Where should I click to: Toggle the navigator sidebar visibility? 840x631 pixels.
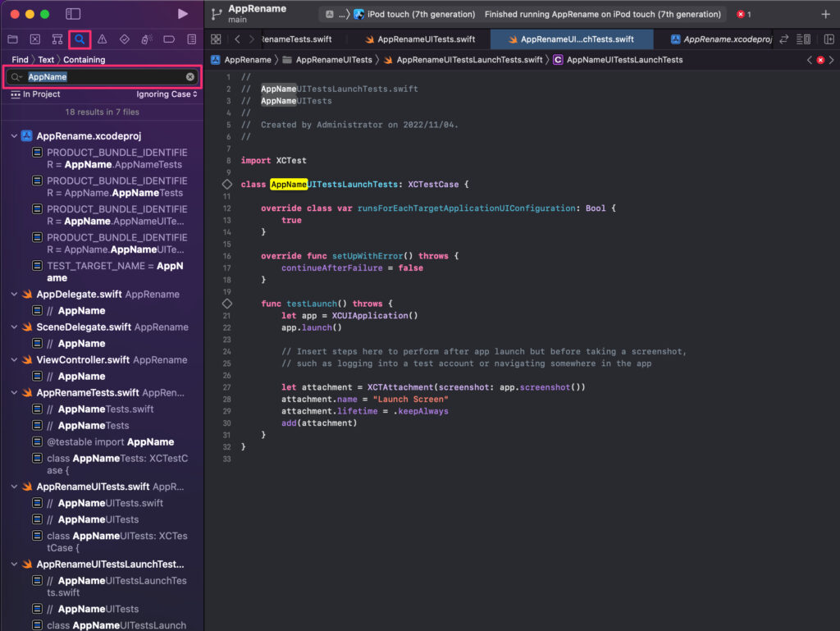coord(73,14)
